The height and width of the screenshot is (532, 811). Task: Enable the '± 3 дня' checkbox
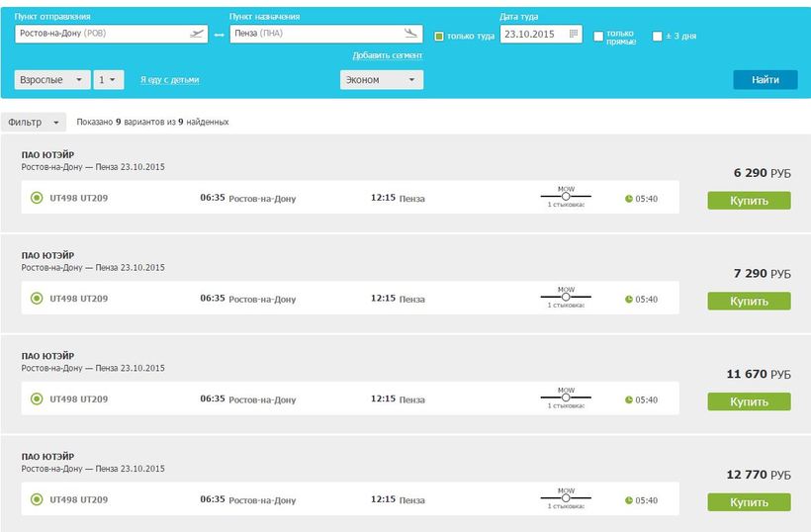658,37
